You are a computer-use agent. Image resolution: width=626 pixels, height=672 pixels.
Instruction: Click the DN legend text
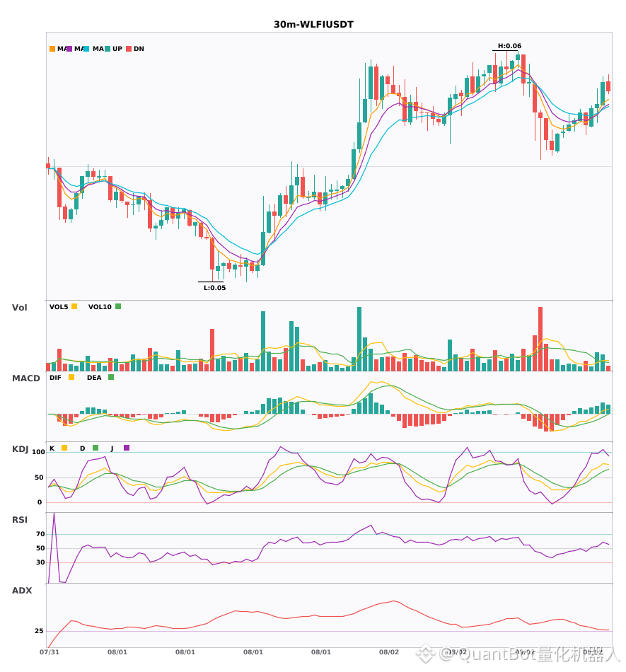(139, 49)
